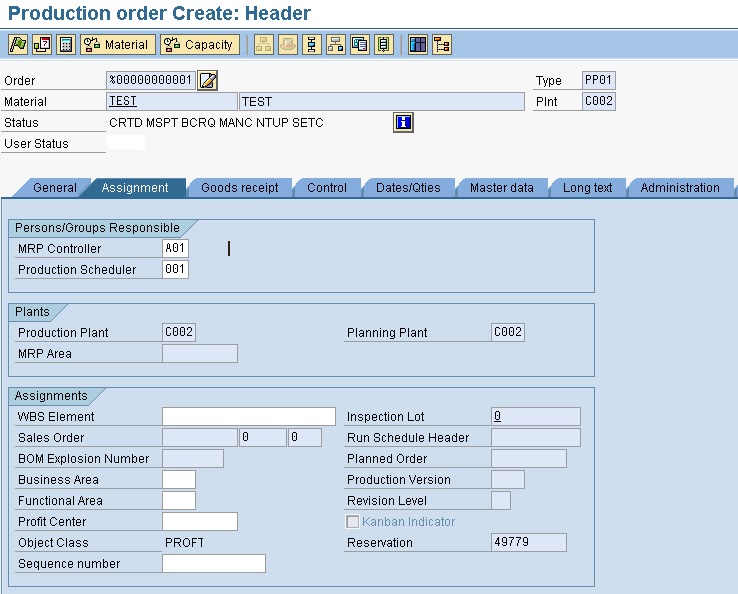Select the Assignment tab
This screenshot has height=594, width=738.
pos(135,188)
